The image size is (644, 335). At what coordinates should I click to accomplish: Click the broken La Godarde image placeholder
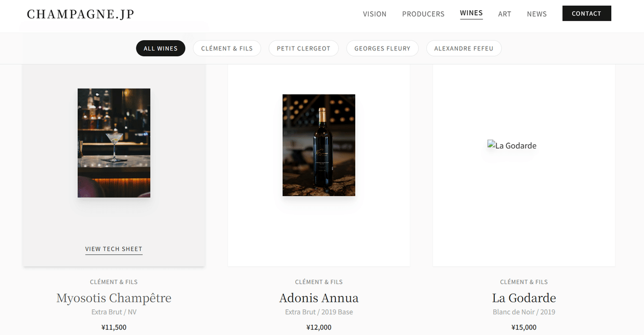pos(512,145)
